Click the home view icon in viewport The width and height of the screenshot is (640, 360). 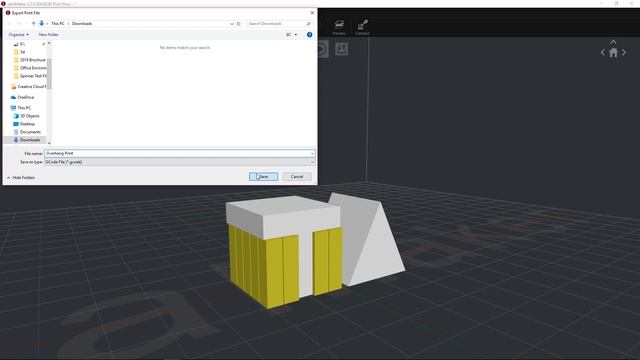coord(613,53)
